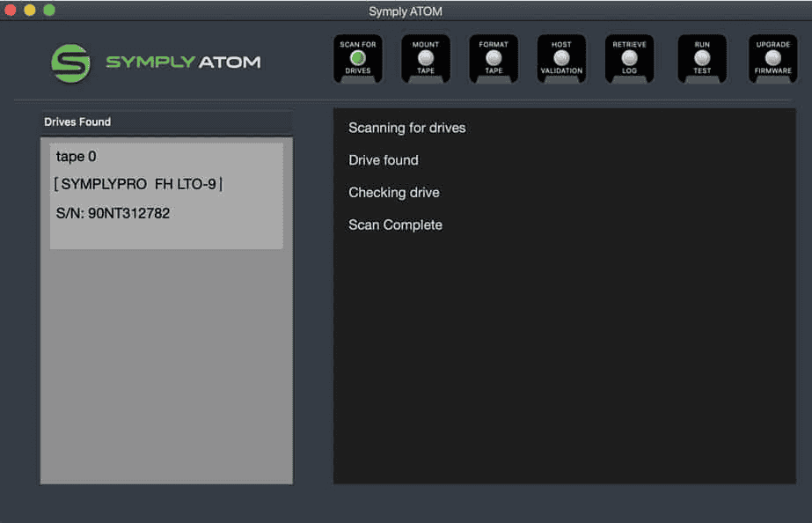Click the serial number 90NT312782
812x523 pixels.
[113, 213]
